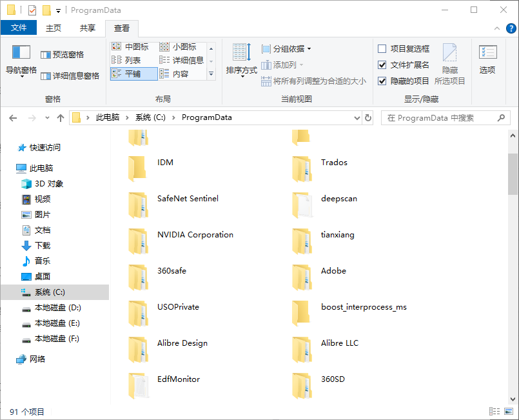The height and width of the screenshot is (420, 519).
Task: Select 详细信息 details layout
Action: [x=181, y=60]
